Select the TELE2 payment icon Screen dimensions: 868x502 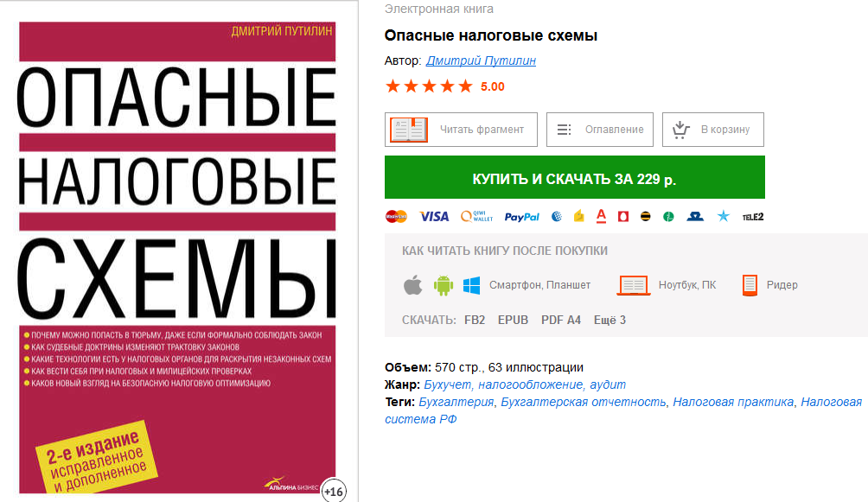pos(753,217)
